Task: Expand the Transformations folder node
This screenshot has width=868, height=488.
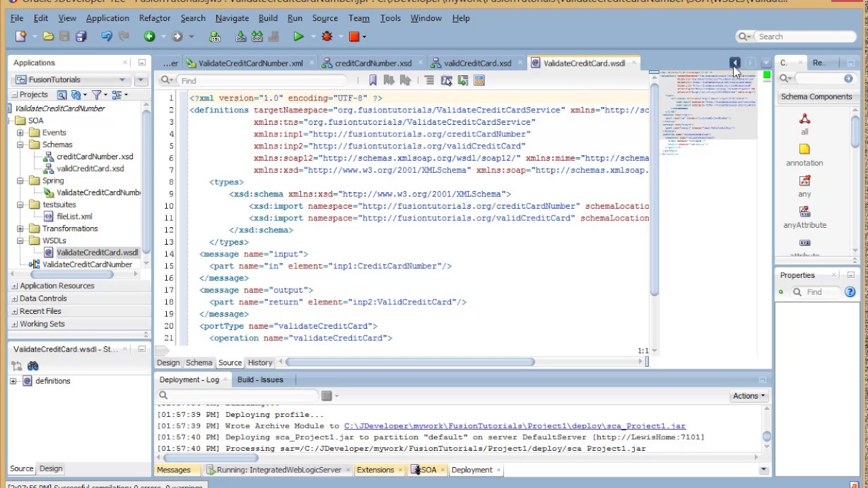Action: click(20, 228)
